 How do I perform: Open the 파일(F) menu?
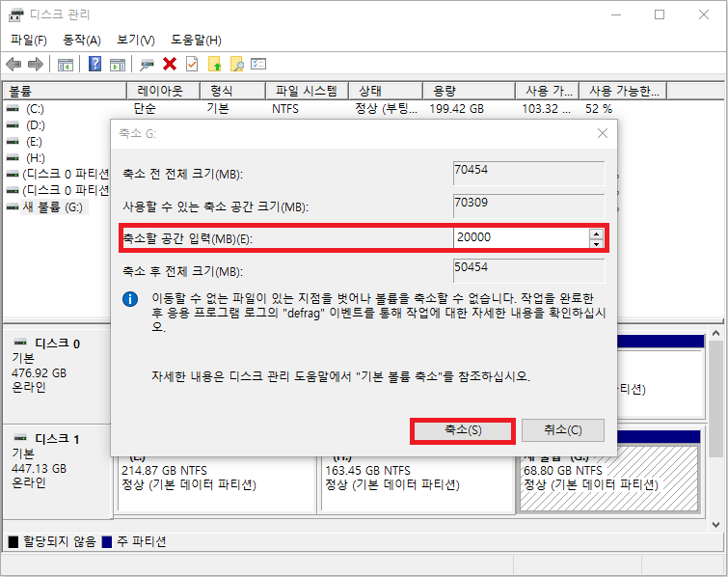[x=29, y=40]
